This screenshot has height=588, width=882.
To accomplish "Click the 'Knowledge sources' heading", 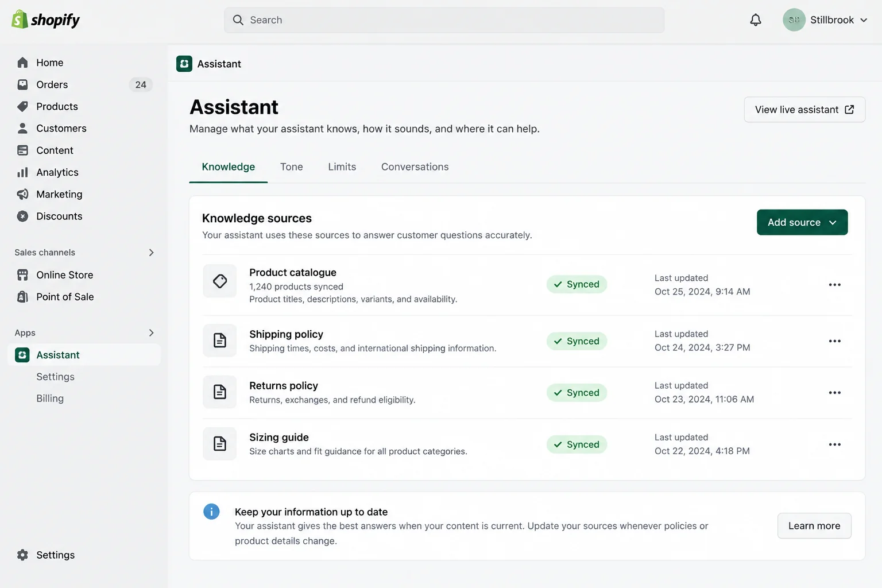I will (257, 218).
